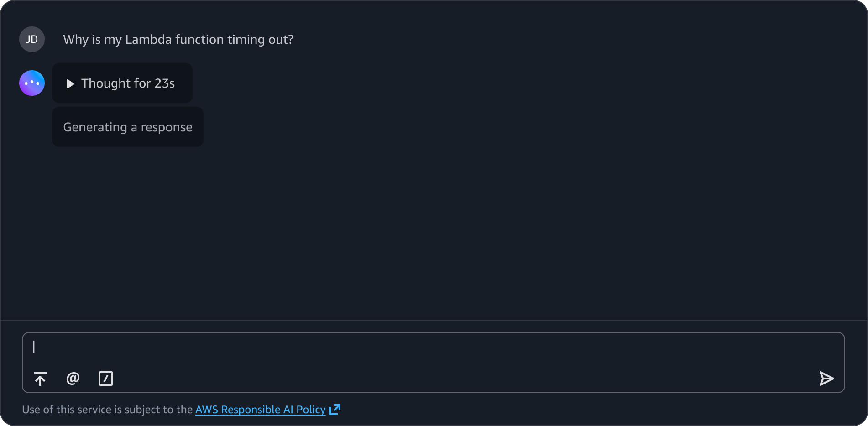Send the message with paper plane icon
868x426 pixels.
826,379
